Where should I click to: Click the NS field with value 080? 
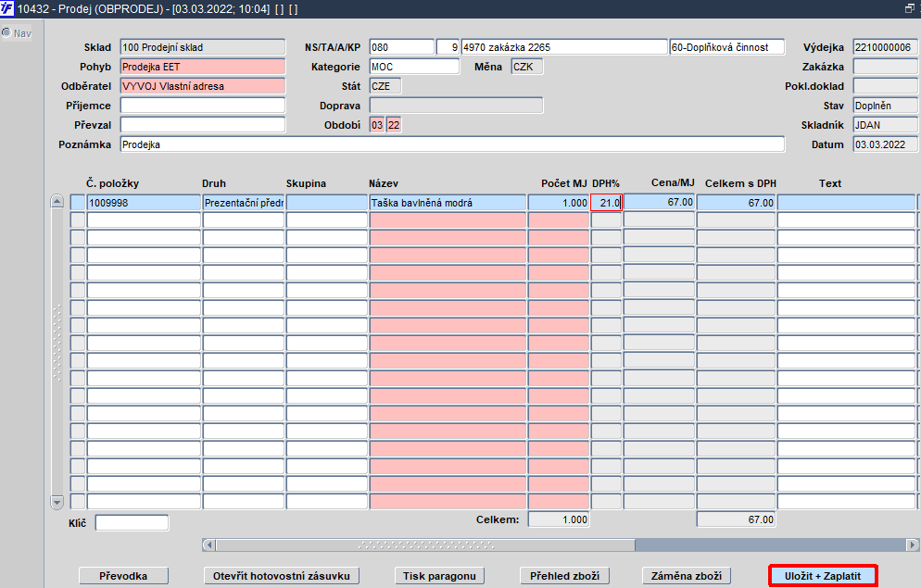pyautogui.click(x=402, y=47)
